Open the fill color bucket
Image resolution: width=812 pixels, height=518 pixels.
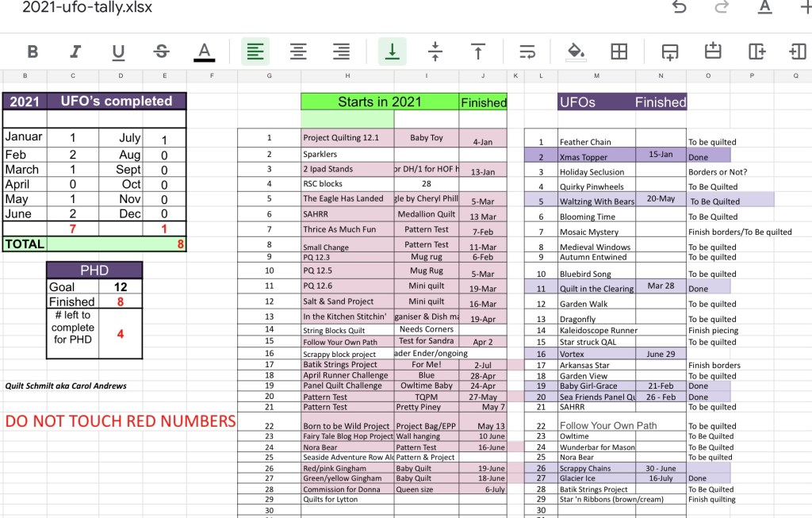[x=576, y=52]
